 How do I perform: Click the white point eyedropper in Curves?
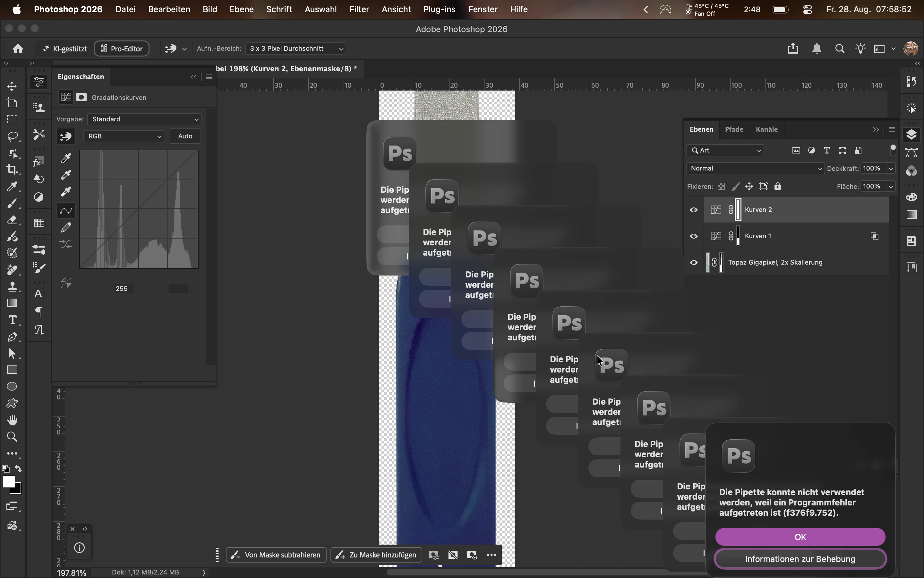click(x=66, y=191)
